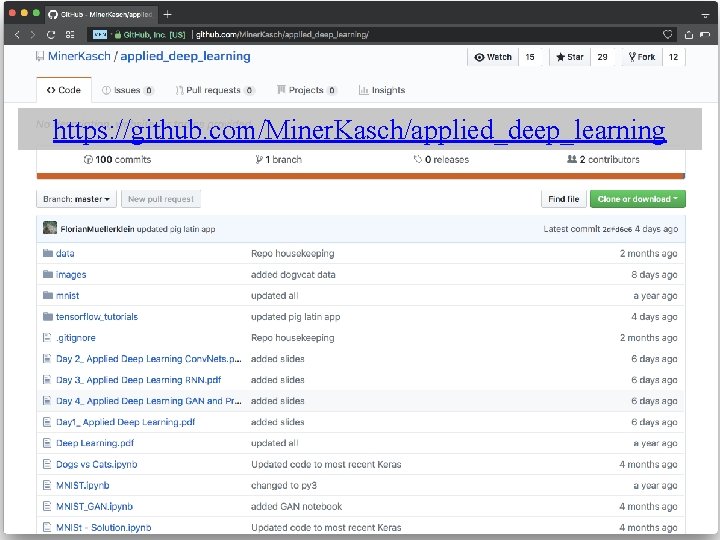
Task: View the 100 commits history
Action: point(118,159)
